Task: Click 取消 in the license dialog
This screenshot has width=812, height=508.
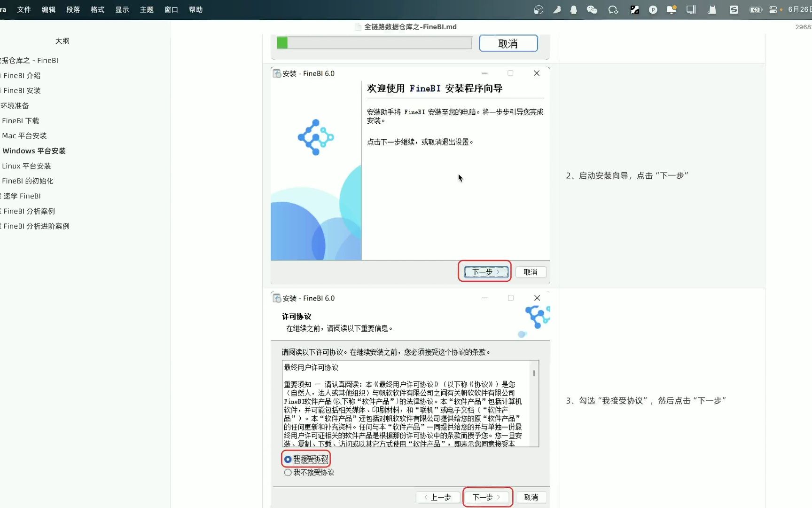Action: click(531, 497)
